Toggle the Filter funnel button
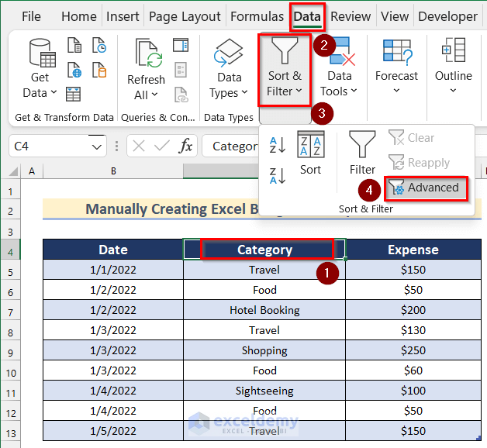 tap(362, 153)
